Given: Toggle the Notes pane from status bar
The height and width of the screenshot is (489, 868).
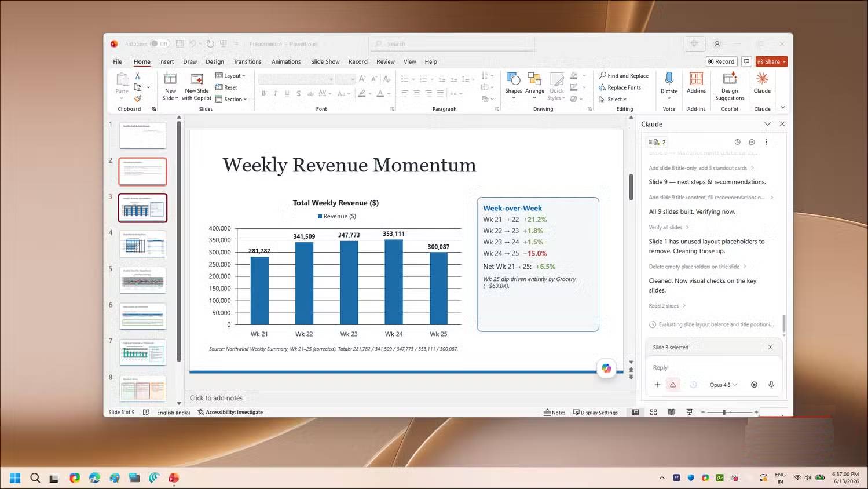Looking at the screenshot, I should pos(554,413).
